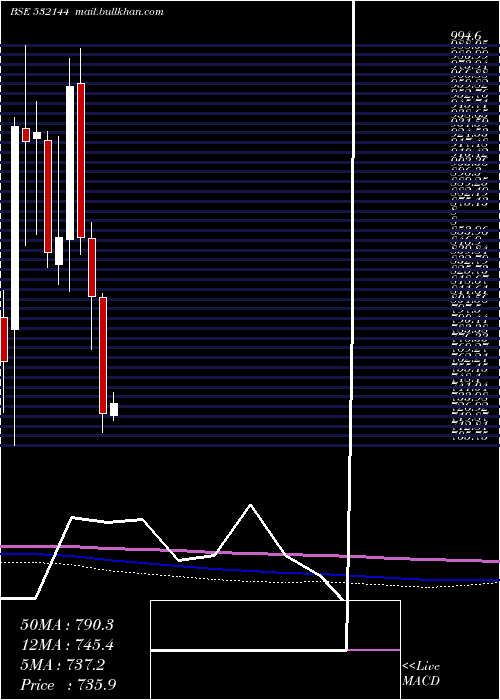Screen dimensions: 500x700
Task: Click the mail.bullkhan.com text
Action: tap(119, 12)
